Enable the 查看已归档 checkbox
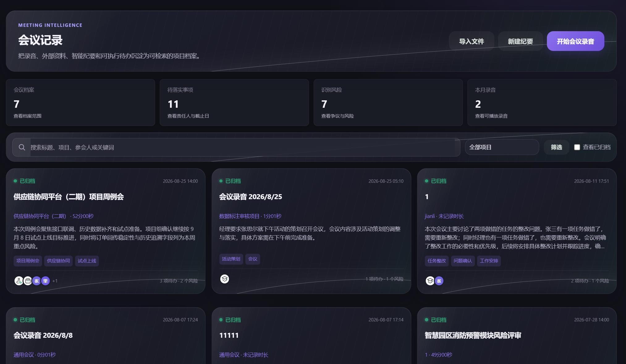626x364 pixels. click(577, 147)
